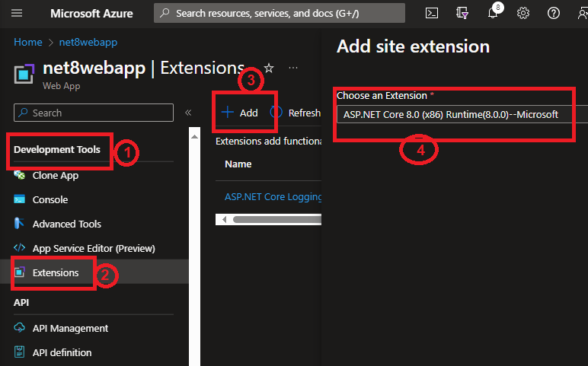Click the API definition document icon
Image resolution: width=588 pixels, height=366 pixels.
(19, 352)
